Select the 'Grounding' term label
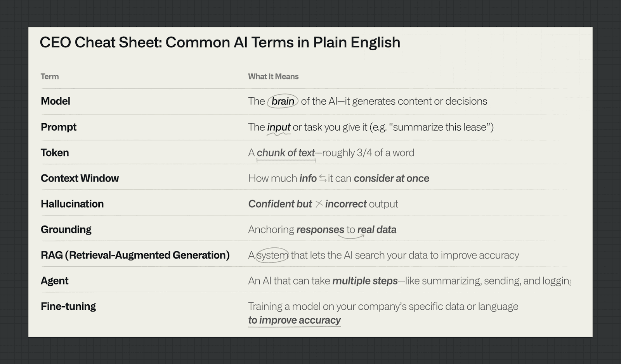621x364 pixels. coord(66,229)
